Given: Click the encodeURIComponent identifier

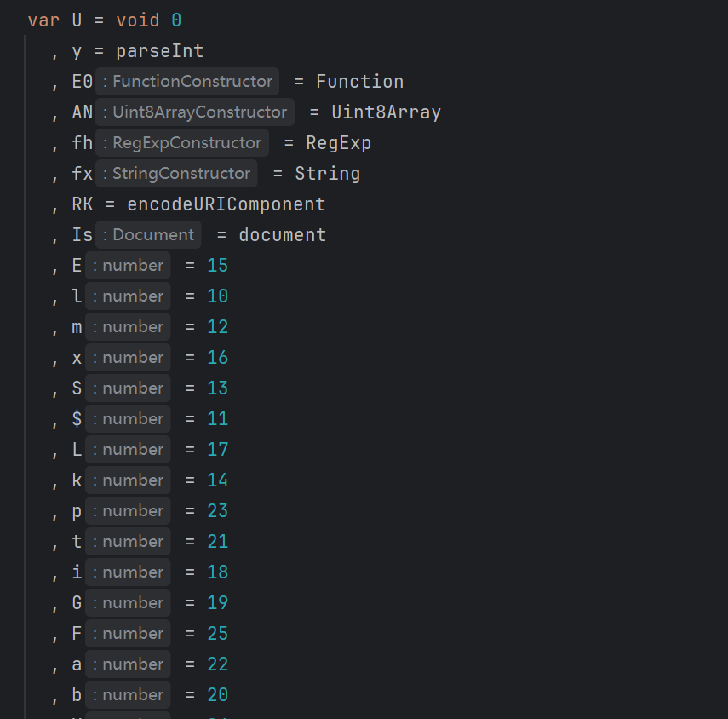Looking at the screenshot, I should click(x=226, y=204).
